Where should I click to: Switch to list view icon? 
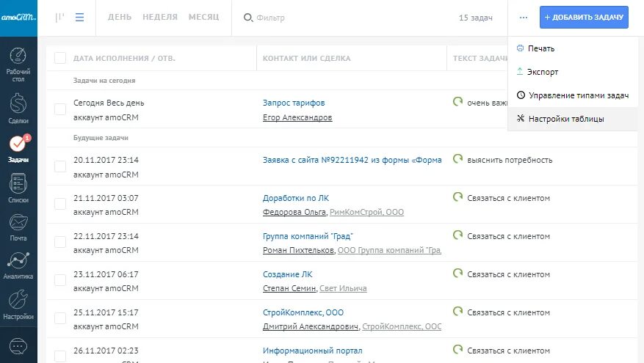coord(79,17)
